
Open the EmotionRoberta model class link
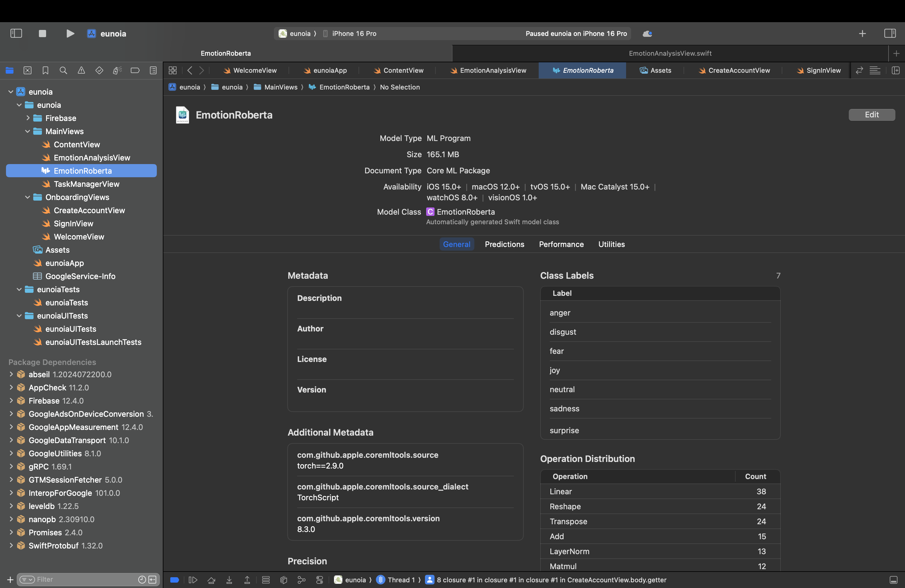pos(465,212)
